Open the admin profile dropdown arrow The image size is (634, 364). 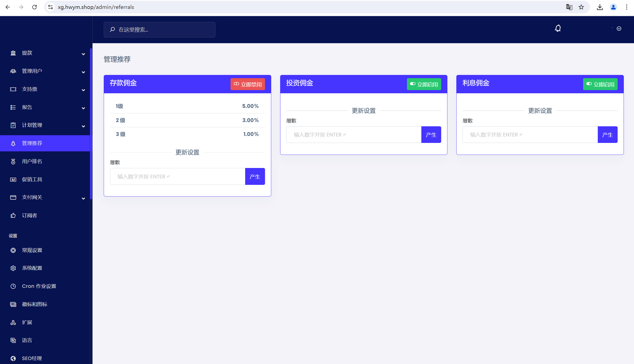[619, 29]
